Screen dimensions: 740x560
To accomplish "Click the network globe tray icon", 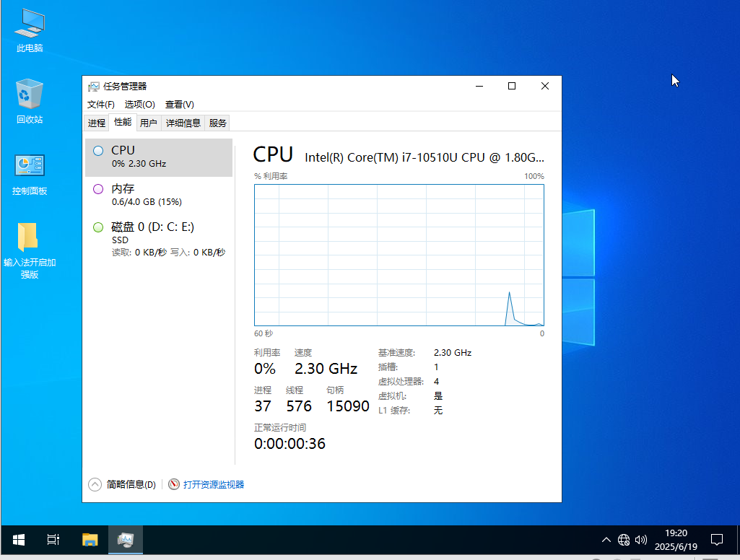I will point(624,540).
